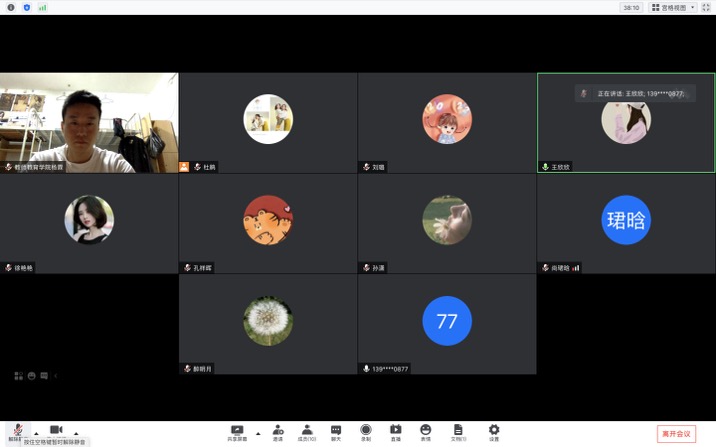Click the Live streaming icon

(x=395, y=431)
